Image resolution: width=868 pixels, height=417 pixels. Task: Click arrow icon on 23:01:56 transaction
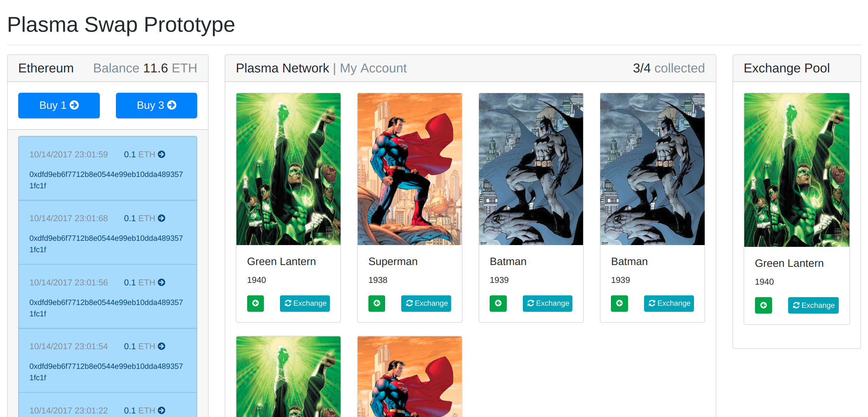[162, 283]
